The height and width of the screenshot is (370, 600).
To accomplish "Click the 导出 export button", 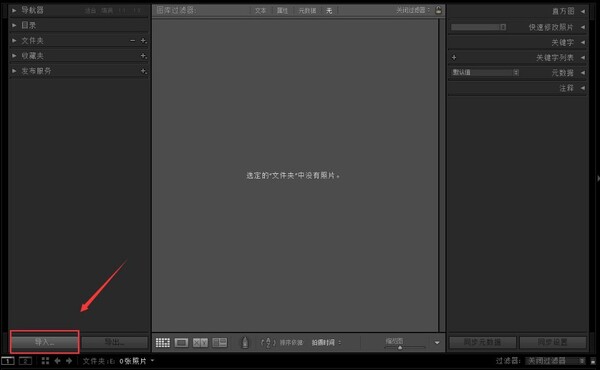I will (x=114, y=342).
